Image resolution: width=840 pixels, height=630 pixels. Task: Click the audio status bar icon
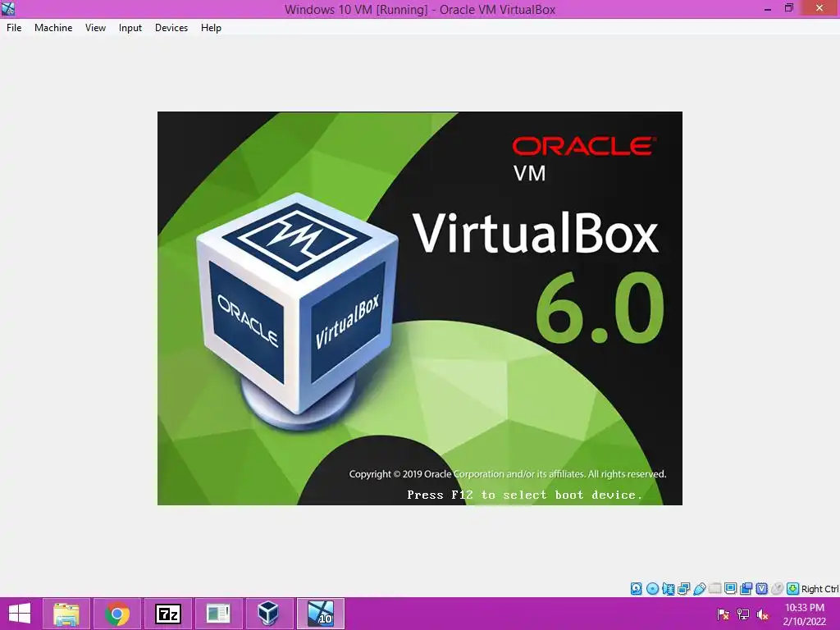(668, 589)
